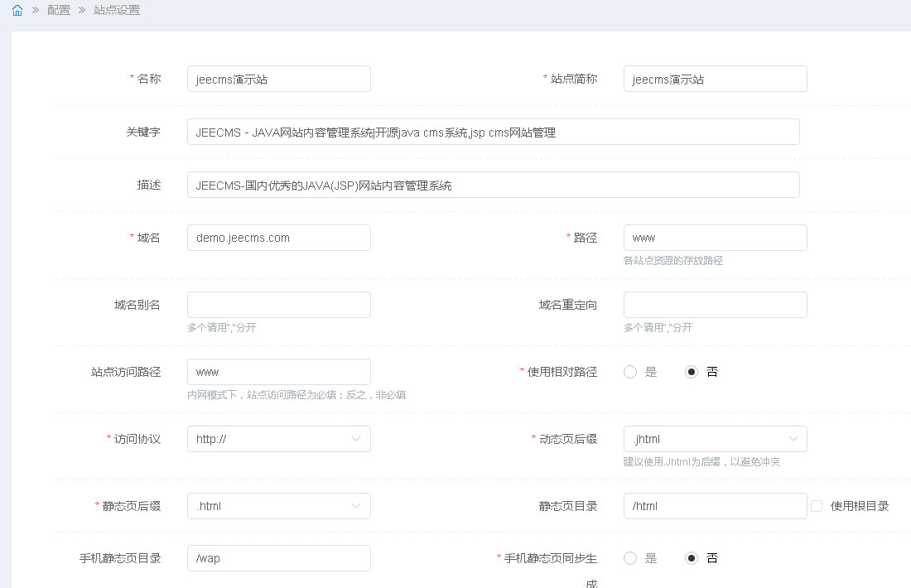Screen dimensions: 911x588
Task: Focus the 名称 input field
Action: pos(279,79)
